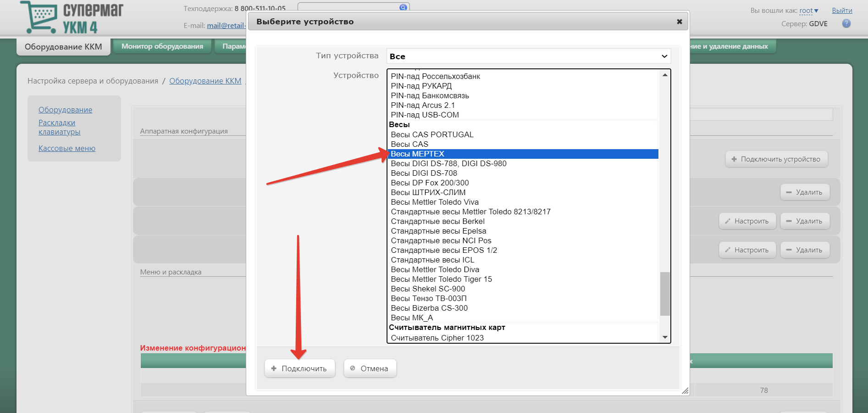The image size is (868, 413).
Task: Click the Выйти logout link
Action: 842,11
